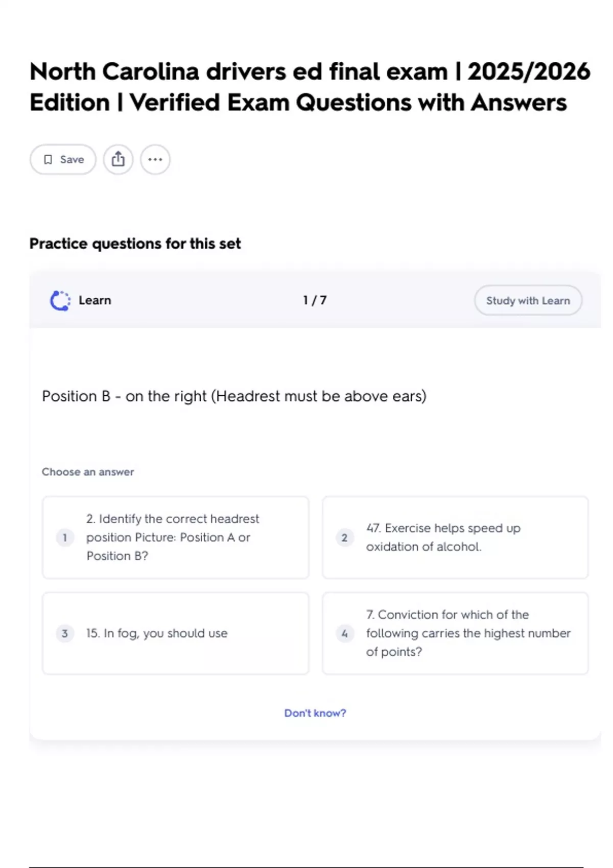Open the share icon button

click(118, 159)
